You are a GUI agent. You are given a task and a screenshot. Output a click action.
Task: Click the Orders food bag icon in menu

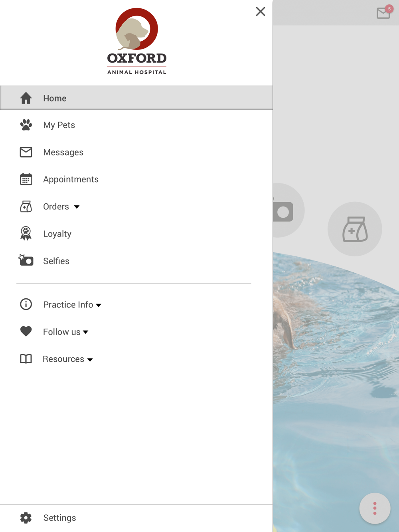(26, 206)
